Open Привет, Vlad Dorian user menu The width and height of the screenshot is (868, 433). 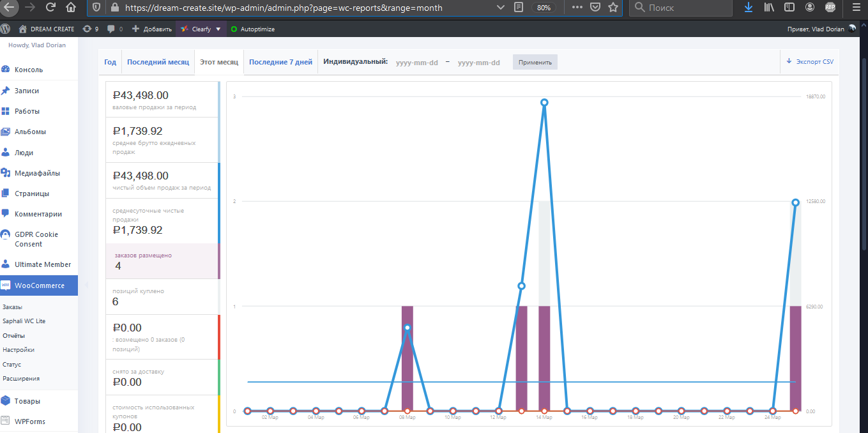click(823, 29)
